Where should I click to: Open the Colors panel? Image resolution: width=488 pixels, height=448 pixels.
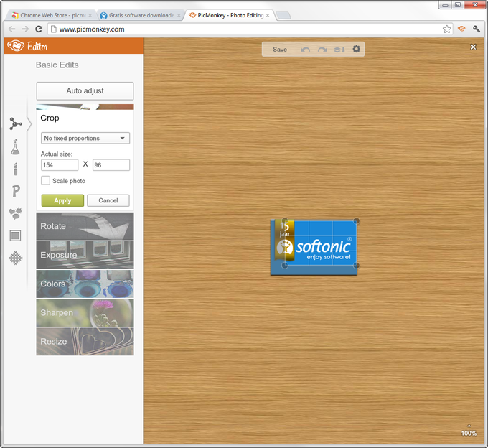click(x=85, y=284)
